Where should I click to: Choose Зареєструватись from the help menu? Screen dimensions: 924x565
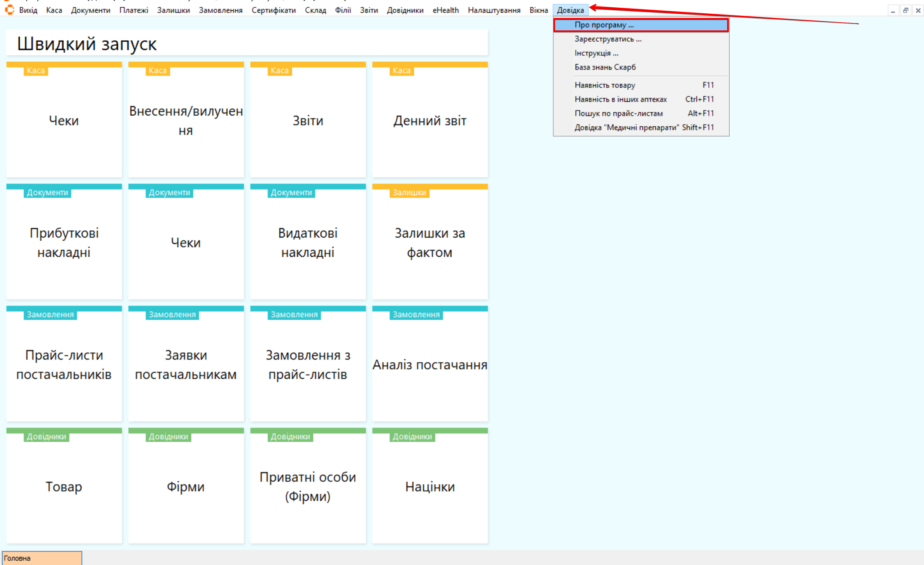click(x=608, y=39)
